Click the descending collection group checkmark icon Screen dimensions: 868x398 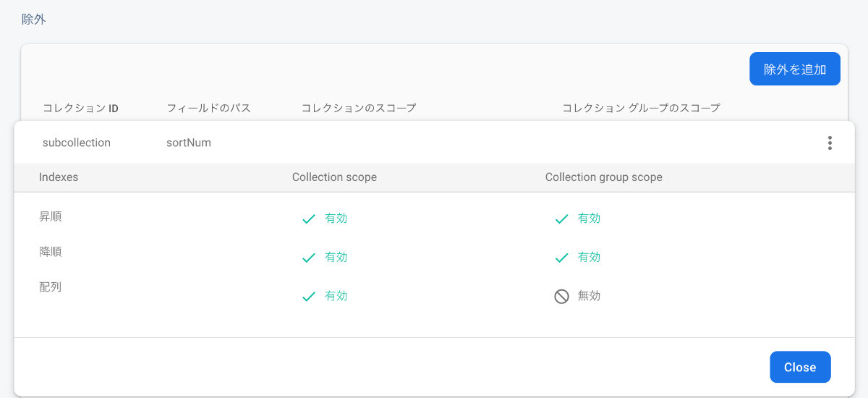tap(561, 258)
